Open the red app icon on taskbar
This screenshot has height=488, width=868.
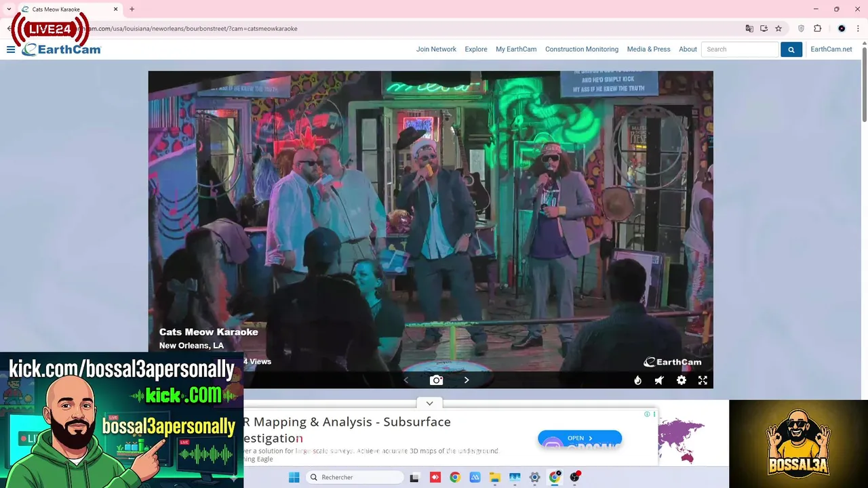[435, 477]
